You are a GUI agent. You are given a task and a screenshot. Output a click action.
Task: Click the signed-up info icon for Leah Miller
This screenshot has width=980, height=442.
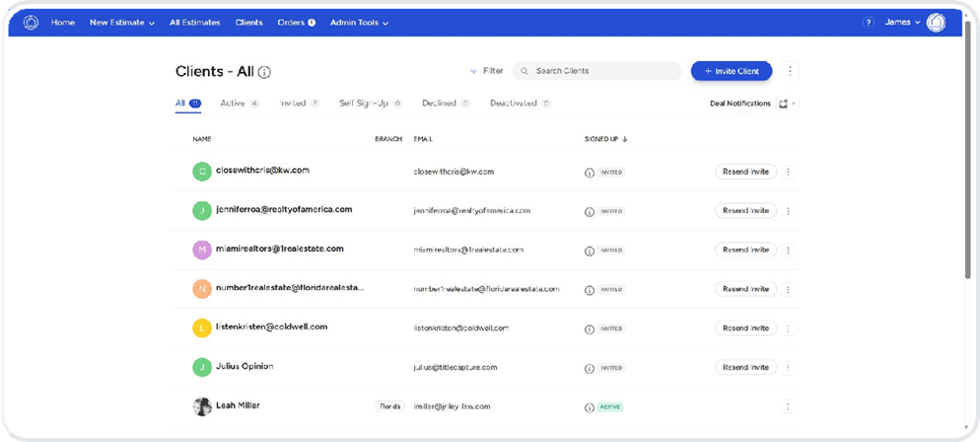pos(589,407)
